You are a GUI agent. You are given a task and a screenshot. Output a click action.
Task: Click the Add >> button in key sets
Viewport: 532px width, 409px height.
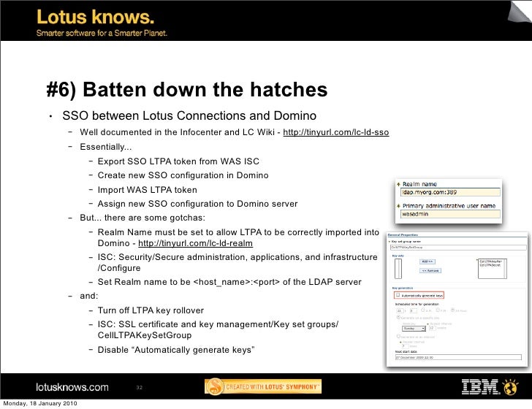click(x=427, y=261)
